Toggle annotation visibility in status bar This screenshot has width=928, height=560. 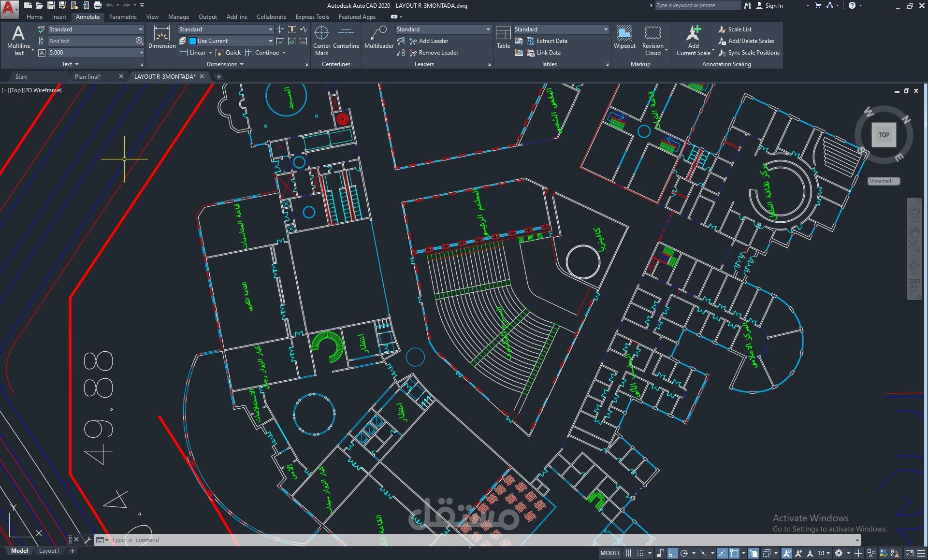pyautogui.click(x=787, y=553)
